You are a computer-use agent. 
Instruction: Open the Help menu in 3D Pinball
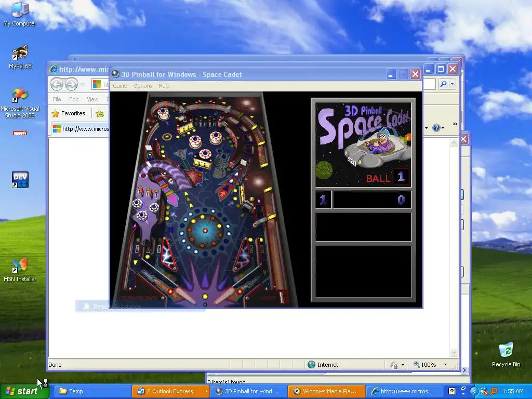click(x=164, y=86)
